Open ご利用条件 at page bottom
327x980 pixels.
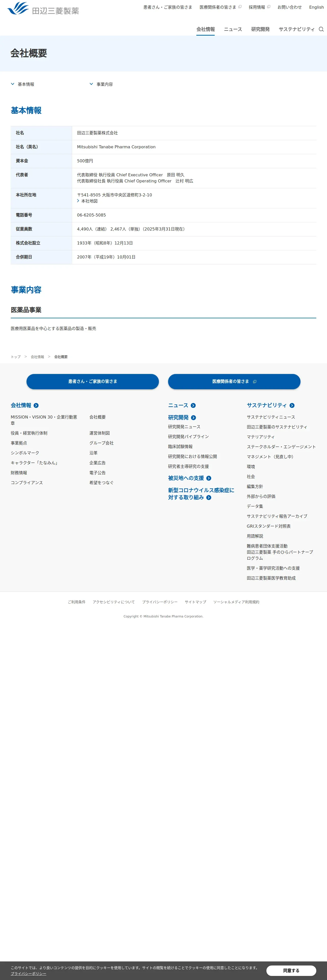tap(76, 602)
